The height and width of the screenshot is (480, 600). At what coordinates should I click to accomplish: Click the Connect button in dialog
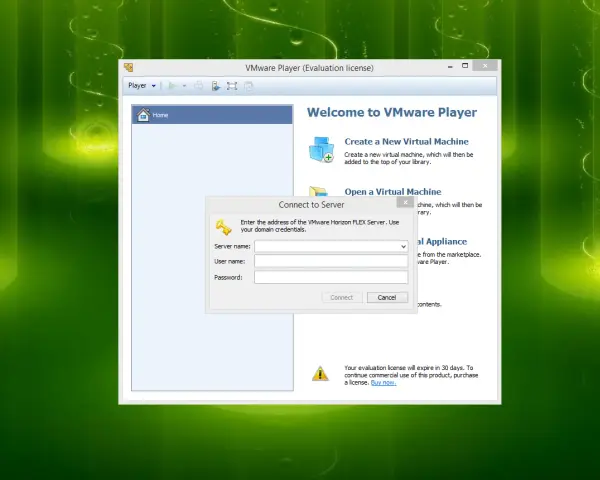coord(342,297)
